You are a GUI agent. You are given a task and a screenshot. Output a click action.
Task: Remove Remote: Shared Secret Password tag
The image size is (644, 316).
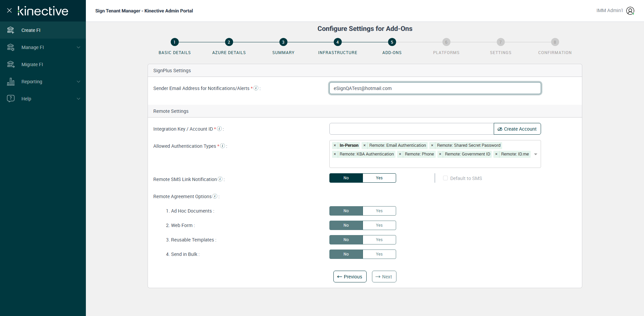tap(432, 145)
